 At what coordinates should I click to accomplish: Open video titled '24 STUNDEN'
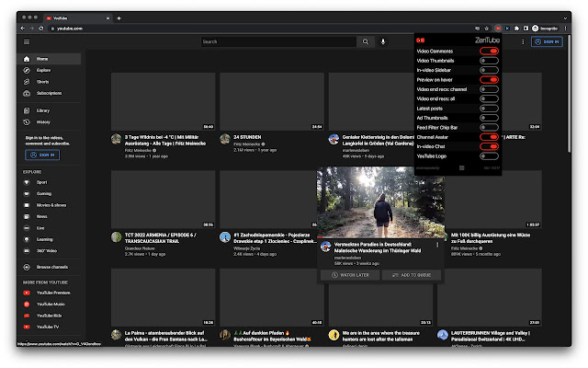pyautogui.click(x=247, y=137)
